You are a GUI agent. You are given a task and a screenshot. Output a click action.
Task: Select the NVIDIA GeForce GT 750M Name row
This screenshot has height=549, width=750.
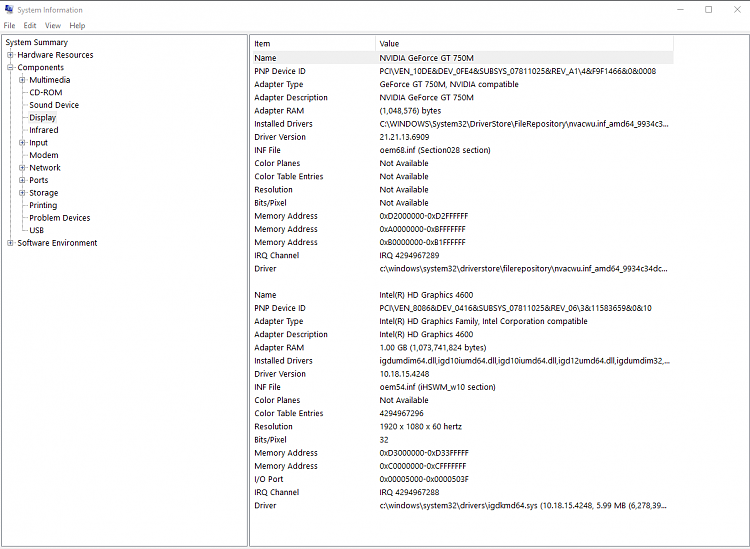pos(463,58)
